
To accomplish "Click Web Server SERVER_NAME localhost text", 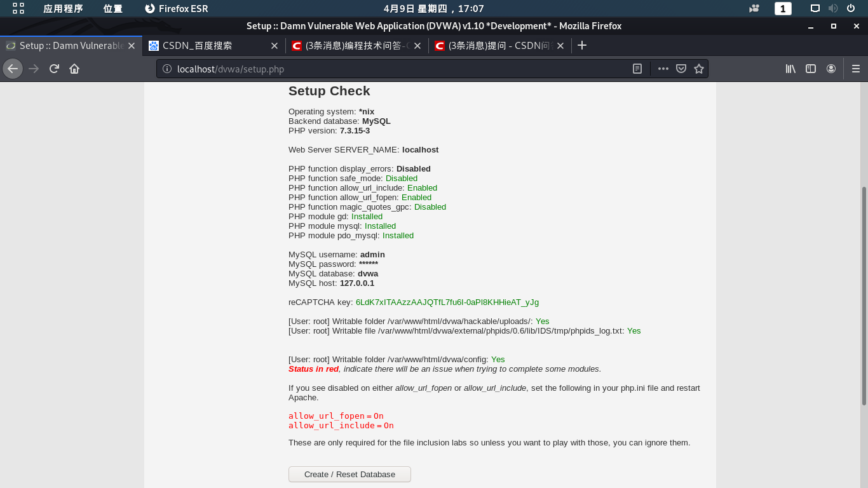I will pos(363,150).
